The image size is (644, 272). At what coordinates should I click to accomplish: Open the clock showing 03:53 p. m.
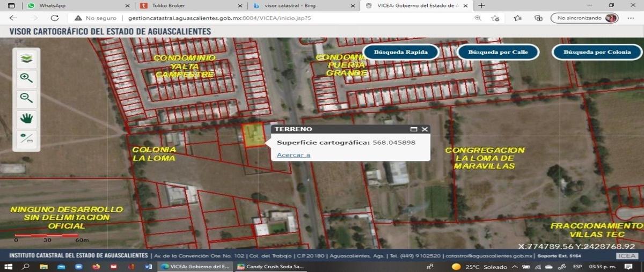(x=602, y=267)
